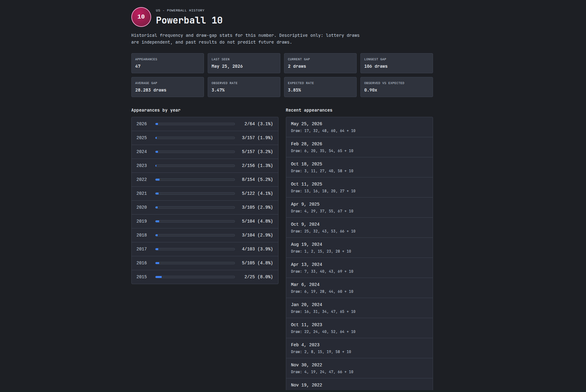Open the Feb 28, 2026 draw entry
The image size is (586, 392).
tap(359, 147)
